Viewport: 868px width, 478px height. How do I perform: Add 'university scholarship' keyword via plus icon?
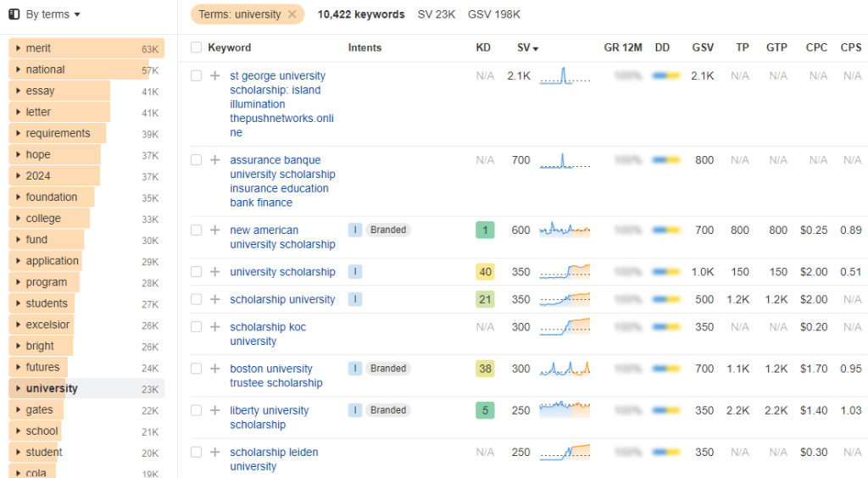pos(214,272)
